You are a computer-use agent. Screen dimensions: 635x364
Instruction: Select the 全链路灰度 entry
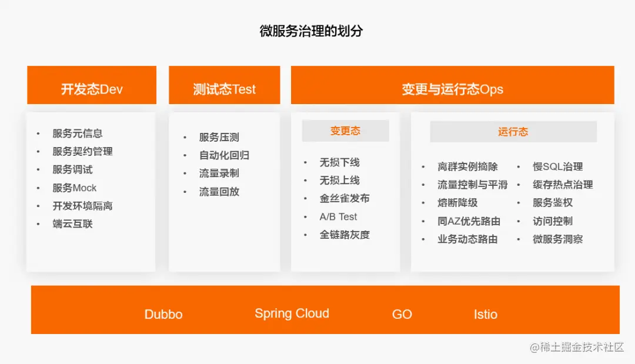coord(345,235)
